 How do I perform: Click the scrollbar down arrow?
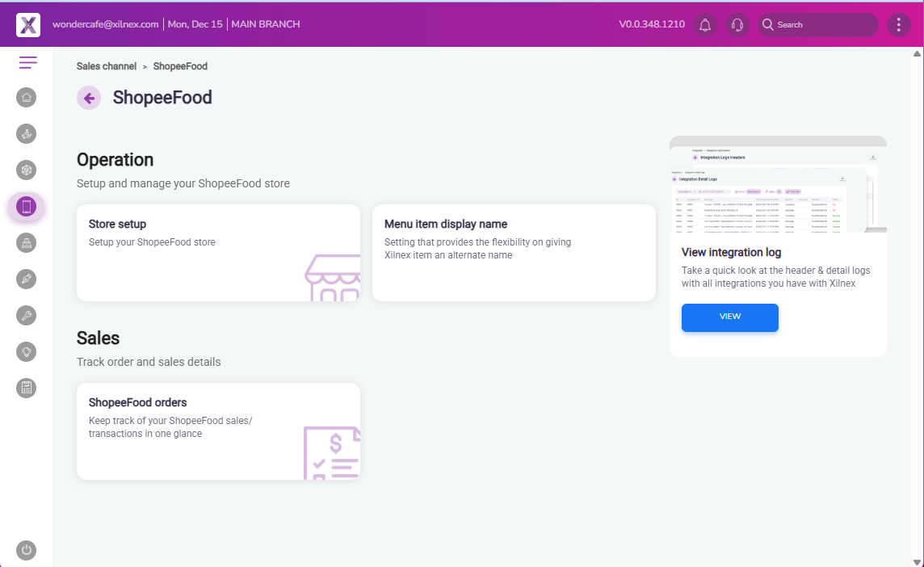[x=917, y=561]
